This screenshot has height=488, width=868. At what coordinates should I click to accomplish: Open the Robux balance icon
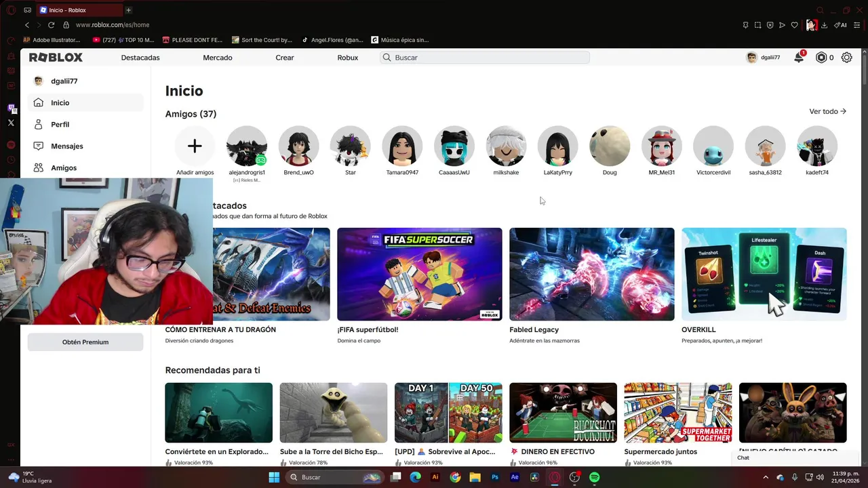[821, 58]
